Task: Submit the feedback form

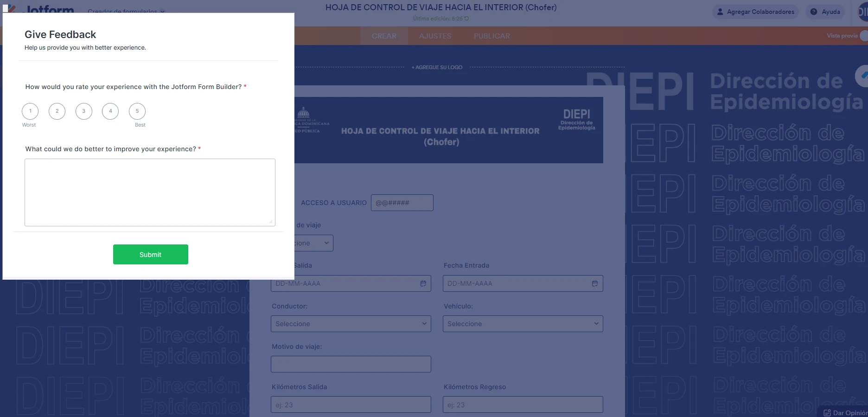Action: [x=151, y=255]
